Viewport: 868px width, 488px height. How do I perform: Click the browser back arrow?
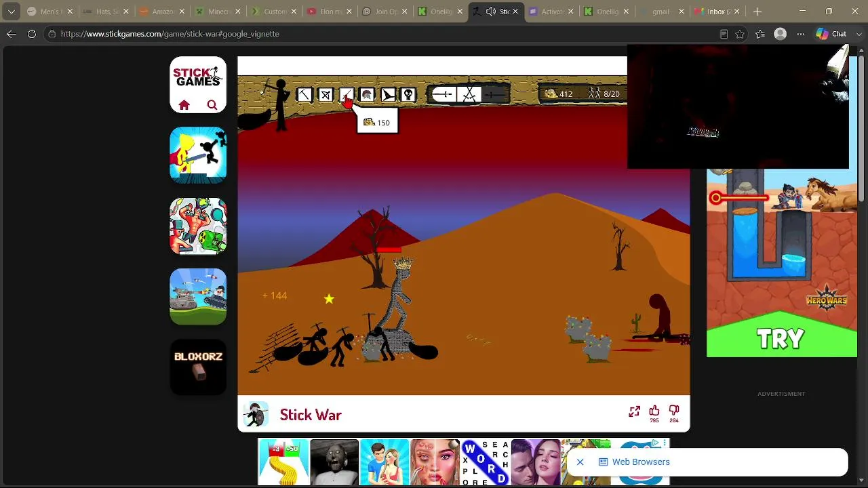(x=12, y=34)
